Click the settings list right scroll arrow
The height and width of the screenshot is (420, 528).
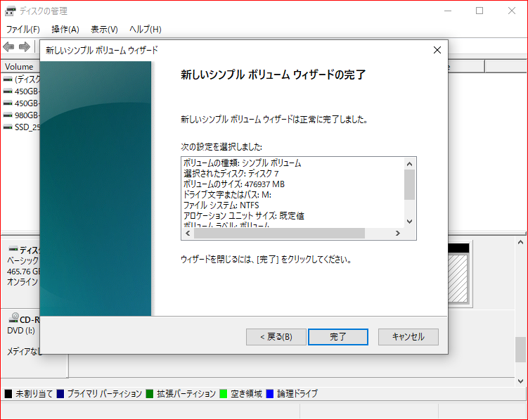click(x=398, y=234)
